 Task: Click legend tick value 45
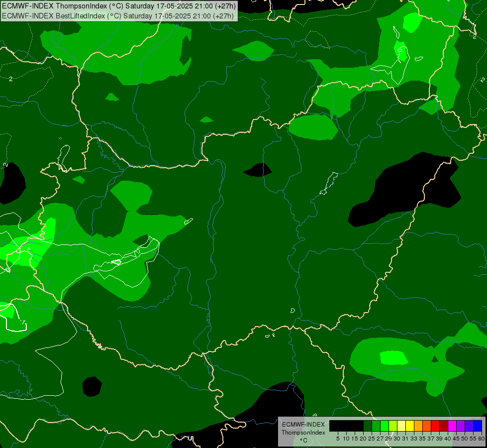point(456,439)
